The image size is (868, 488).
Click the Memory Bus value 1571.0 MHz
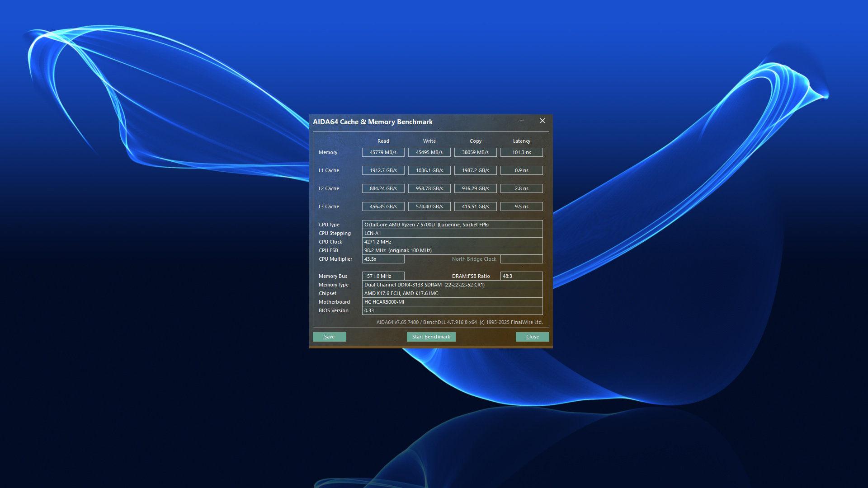(383, 276)
